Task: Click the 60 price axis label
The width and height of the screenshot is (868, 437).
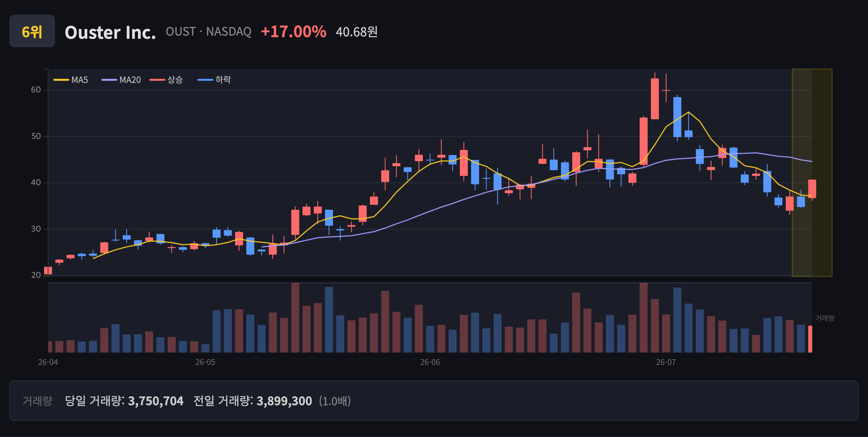Action: [x=36, y=90]
